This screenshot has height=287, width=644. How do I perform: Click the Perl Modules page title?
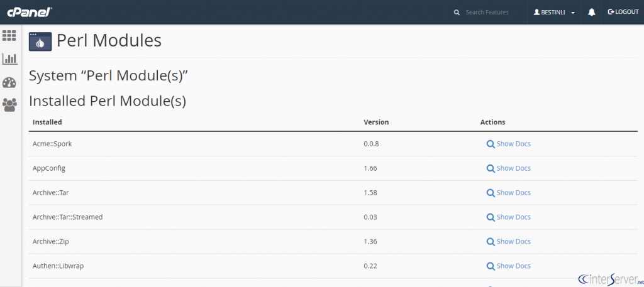[109, 41]
